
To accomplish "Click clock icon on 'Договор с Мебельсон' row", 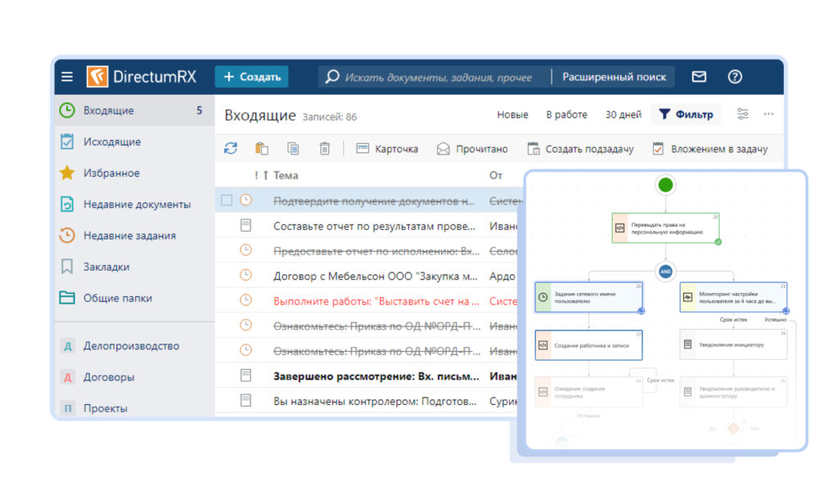I will pyautogui.click(x=246, y=275).
